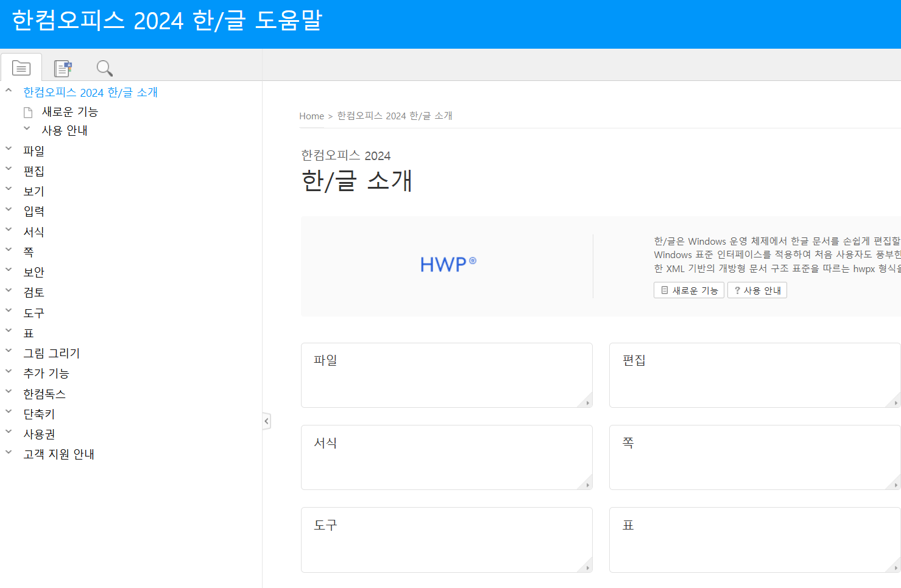Open the 파일 card

click(447, 375)
